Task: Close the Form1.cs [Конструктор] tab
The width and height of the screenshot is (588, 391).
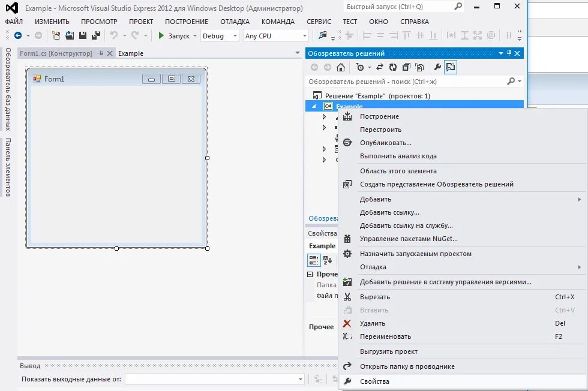Action: pos(109,53)
